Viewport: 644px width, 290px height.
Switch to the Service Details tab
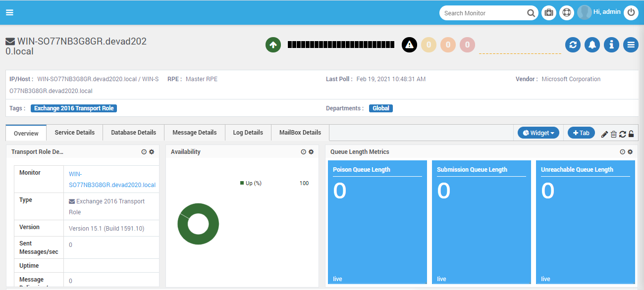click(x=75, y=133)
